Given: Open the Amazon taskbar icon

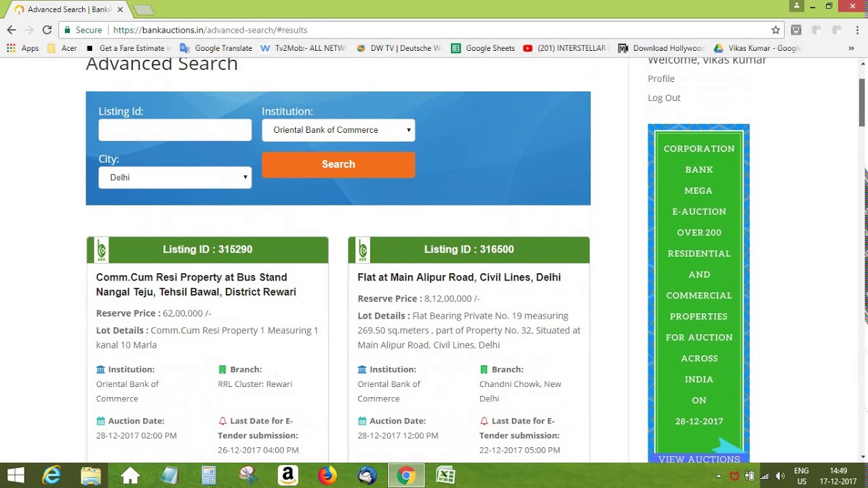Looking at the screenshot, I should coord(288,476).
